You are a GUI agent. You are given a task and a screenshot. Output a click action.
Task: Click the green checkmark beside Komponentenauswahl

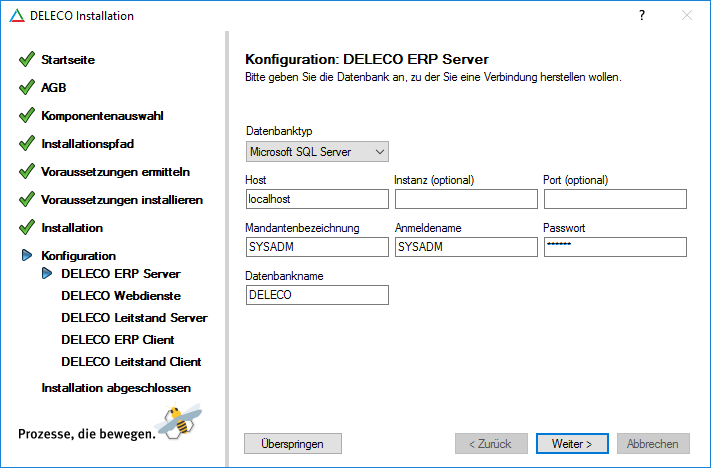pyautogui.click(x=27, y=115)
